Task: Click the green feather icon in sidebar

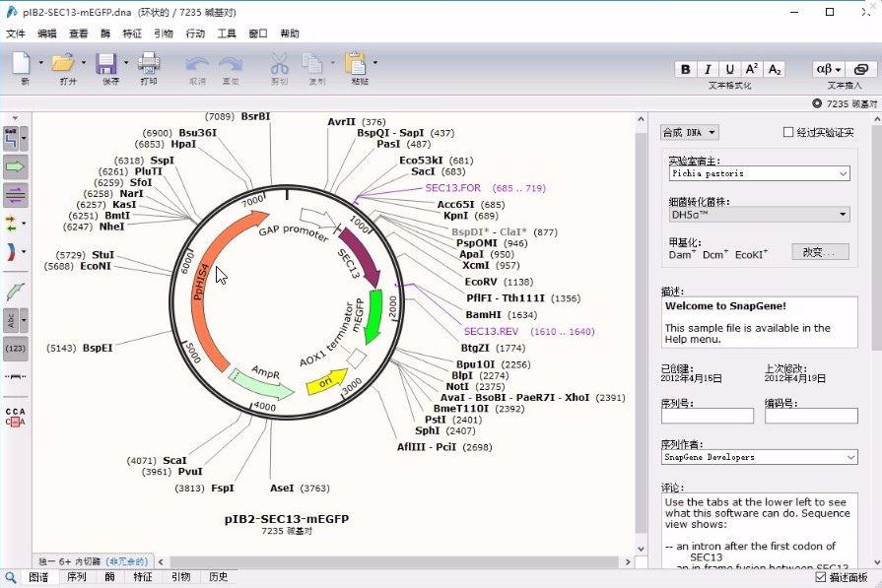Action: pos(16,292)
